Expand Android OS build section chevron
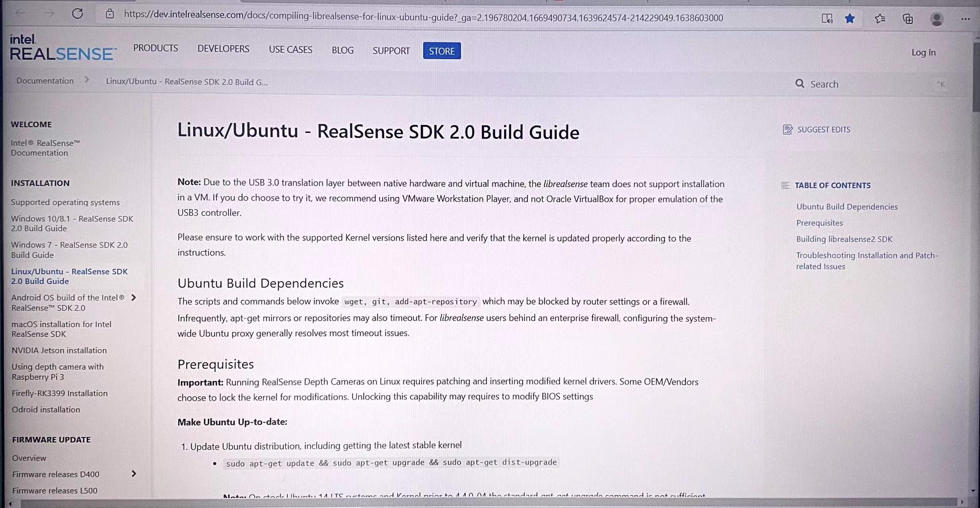The height and width of the screenshot is (508, 980). point(134,297)
